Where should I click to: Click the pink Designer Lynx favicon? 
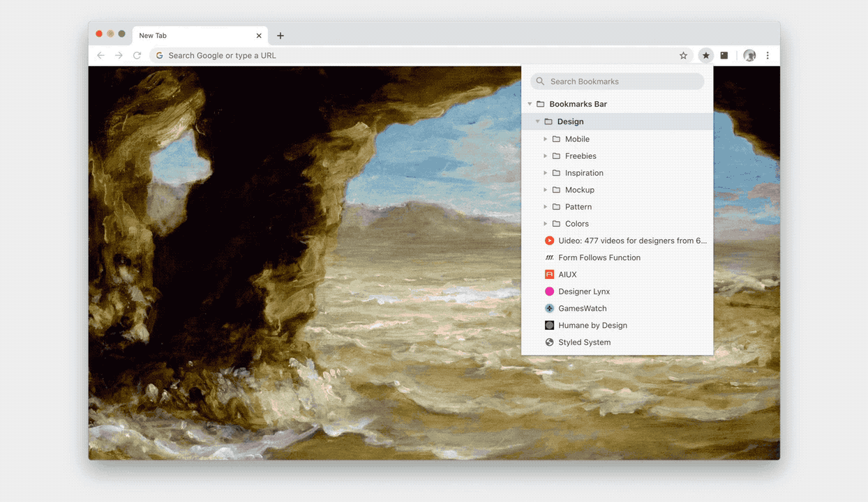[x=550, y=291]
